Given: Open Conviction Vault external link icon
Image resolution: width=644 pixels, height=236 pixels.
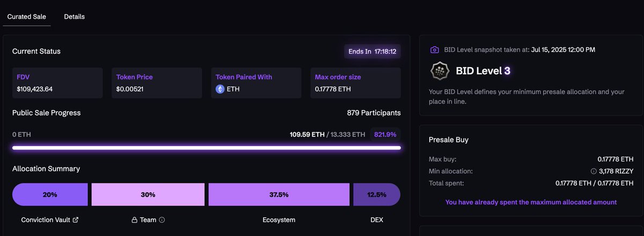Looking at the screenshot, I should [x=76, y=220].
